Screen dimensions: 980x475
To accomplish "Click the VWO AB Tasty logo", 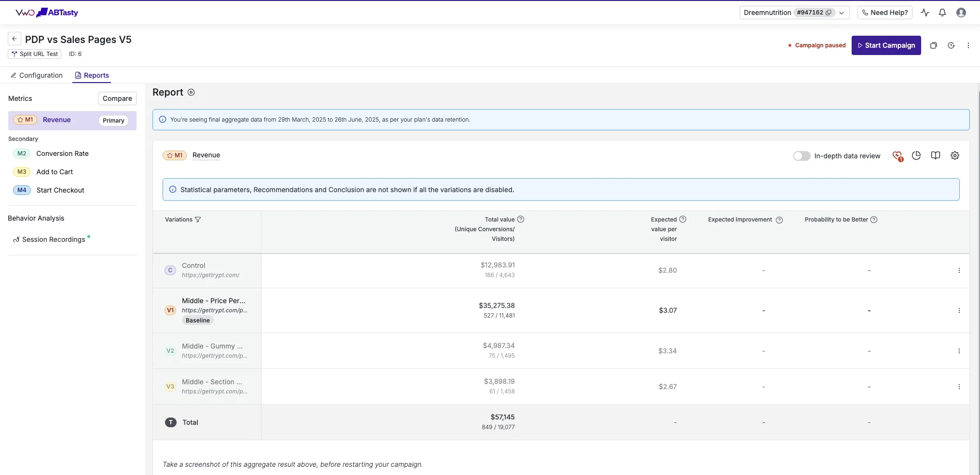I will (47, 13).
